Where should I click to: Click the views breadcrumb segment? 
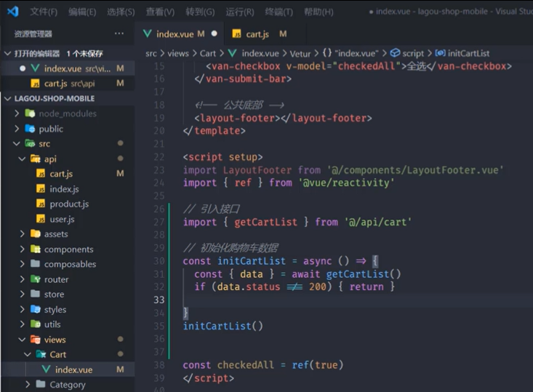[x=177, y=53]
